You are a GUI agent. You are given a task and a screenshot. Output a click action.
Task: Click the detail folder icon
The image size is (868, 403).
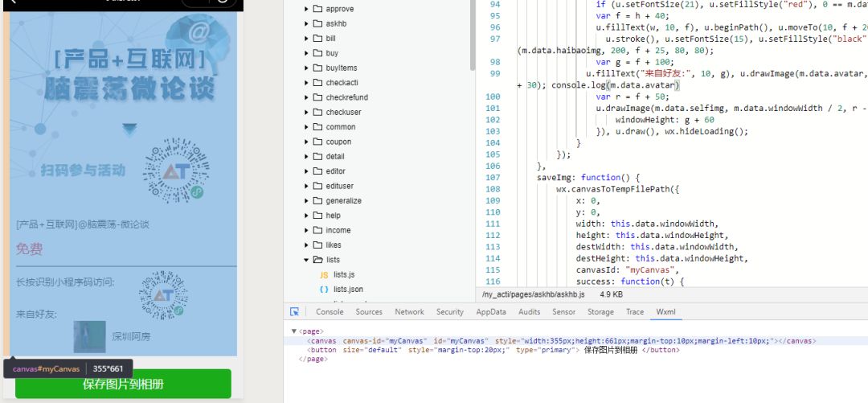(317, 156)
